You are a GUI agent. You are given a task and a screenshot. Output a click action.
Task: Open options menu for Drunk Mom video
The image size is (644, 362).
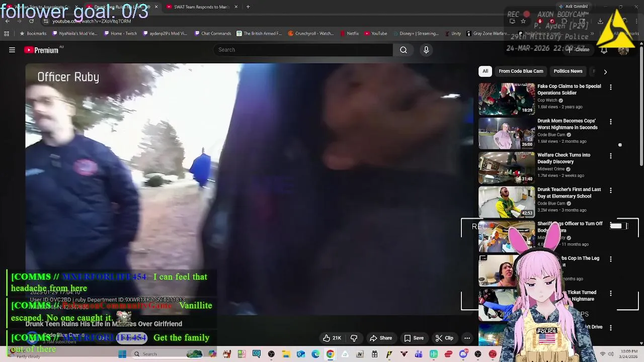(611, 122)
